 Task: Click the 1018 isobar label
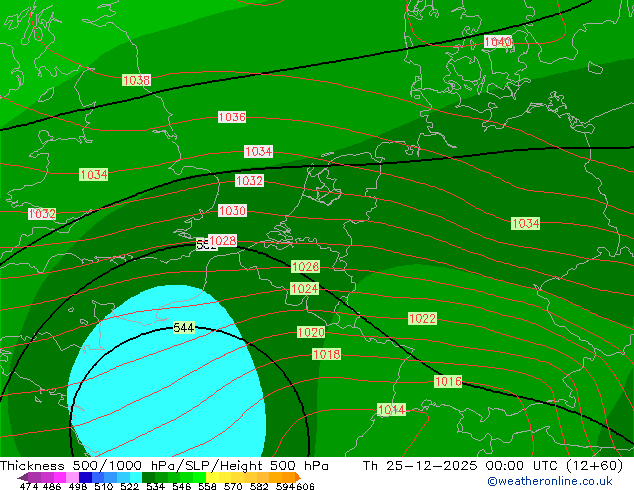pos(327,355)
